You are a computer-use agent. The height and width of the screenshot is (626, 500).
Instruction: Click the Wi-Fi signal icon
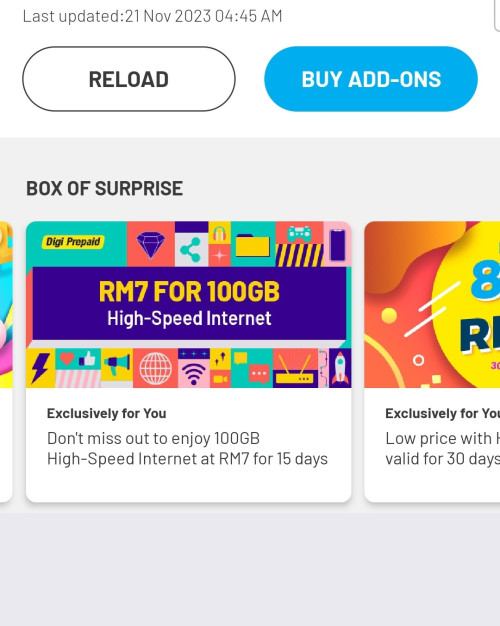tap(194, 374)
